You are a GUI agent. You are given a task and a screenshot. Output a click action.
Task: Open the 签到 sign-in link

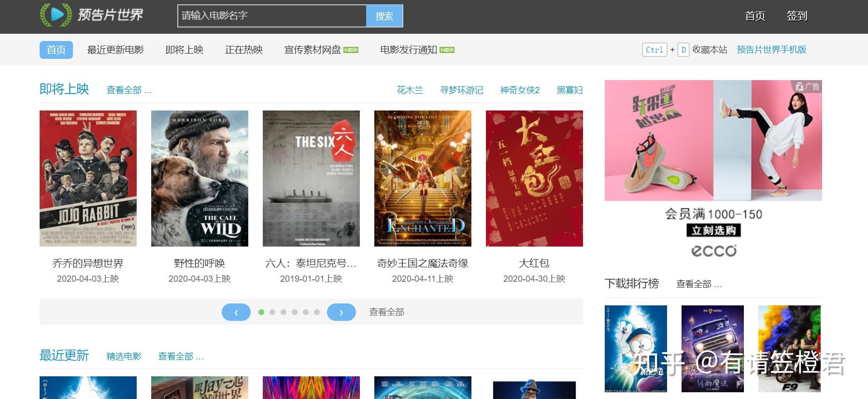pyautogui.click(x=797, y=16)
